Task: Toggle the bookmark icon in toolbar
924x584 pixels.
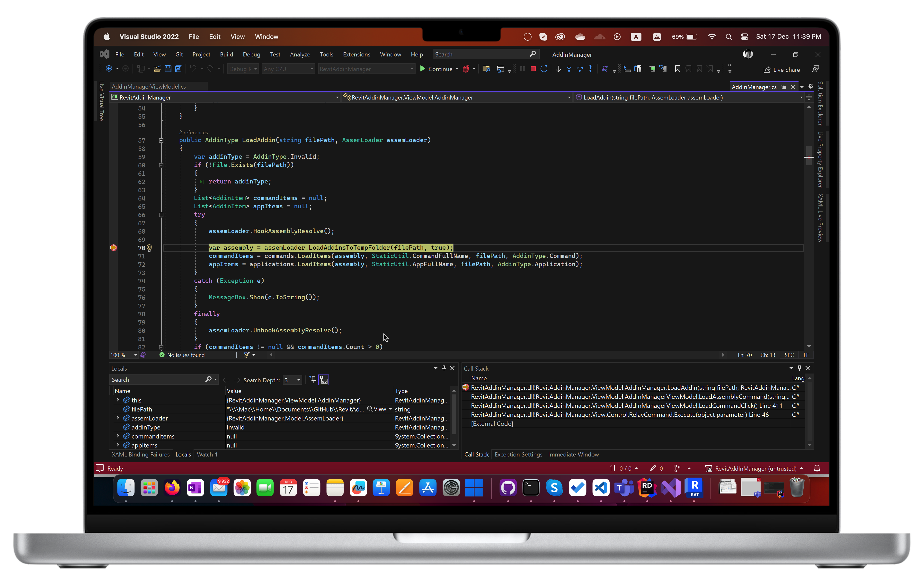Action: pyautogui.click(x=677, y=69)
